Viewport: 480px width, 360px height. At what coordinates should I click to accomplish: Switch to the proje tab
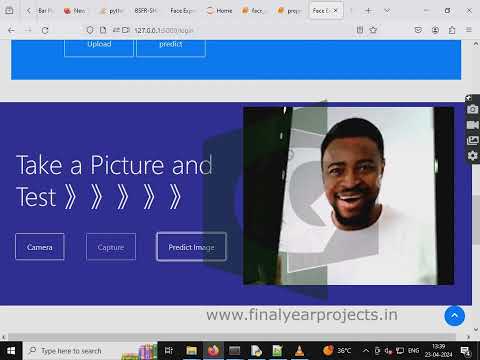pyautogui.click(x=290, y=11)
